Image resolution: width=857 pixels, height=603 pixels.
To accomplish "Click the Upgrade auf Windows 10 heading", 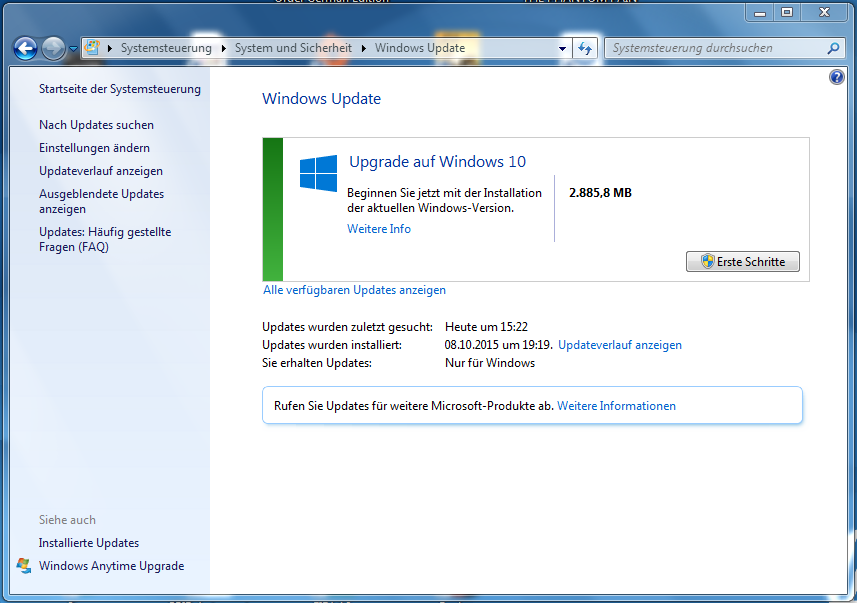I will 437,162.
